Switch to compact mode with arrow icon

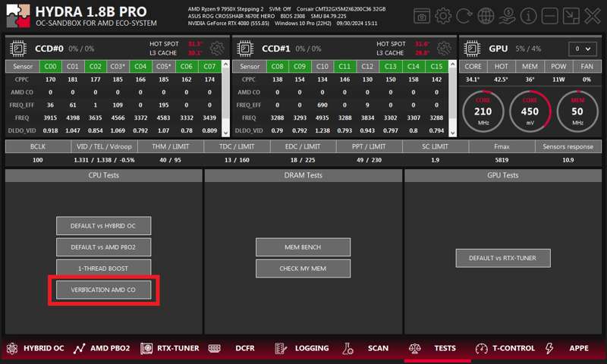(571, 16)
